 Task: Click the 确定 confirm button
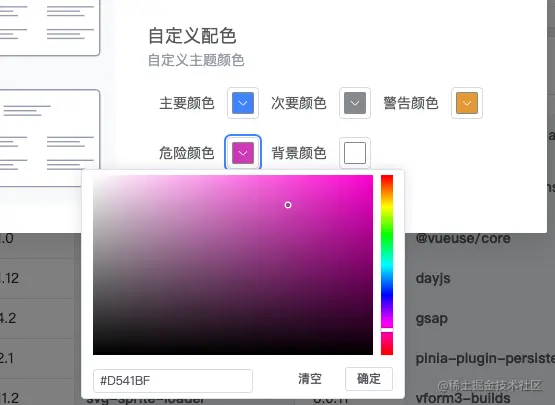tap(369, 379)
